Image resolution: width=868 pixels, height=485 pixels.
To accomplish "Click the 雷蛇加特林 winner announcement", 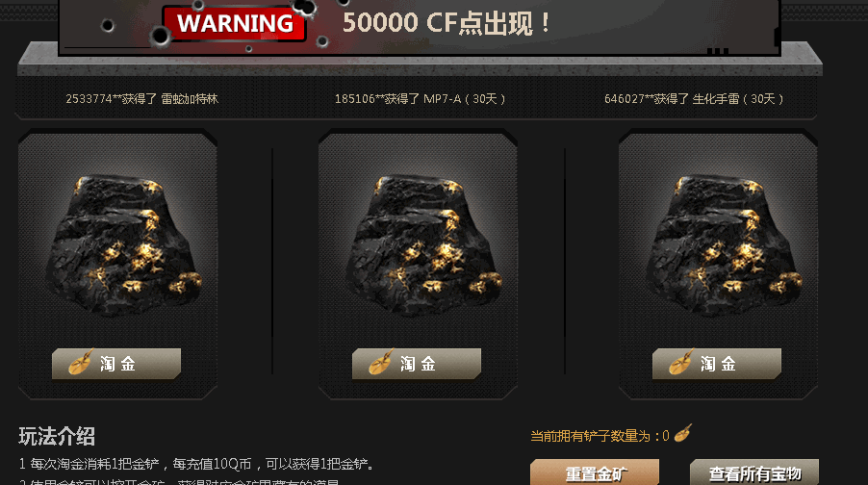I will click(x=142, y=99).
